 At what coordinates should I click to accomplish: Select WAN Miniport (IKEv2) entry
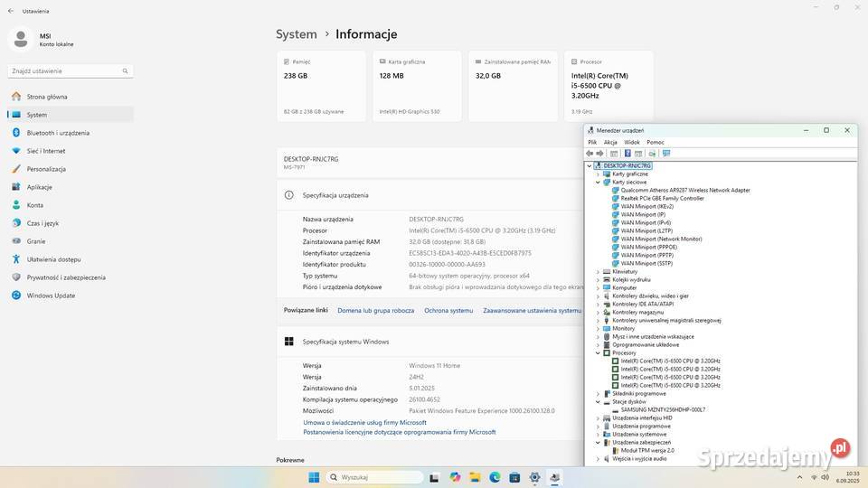pos(646,206)
